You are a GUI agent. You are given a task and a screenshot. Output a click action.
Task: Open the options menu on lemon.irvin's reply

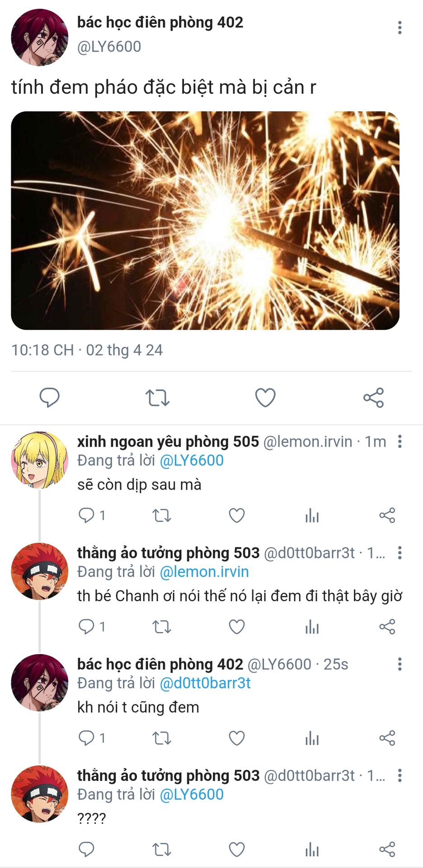coord(399,441)
